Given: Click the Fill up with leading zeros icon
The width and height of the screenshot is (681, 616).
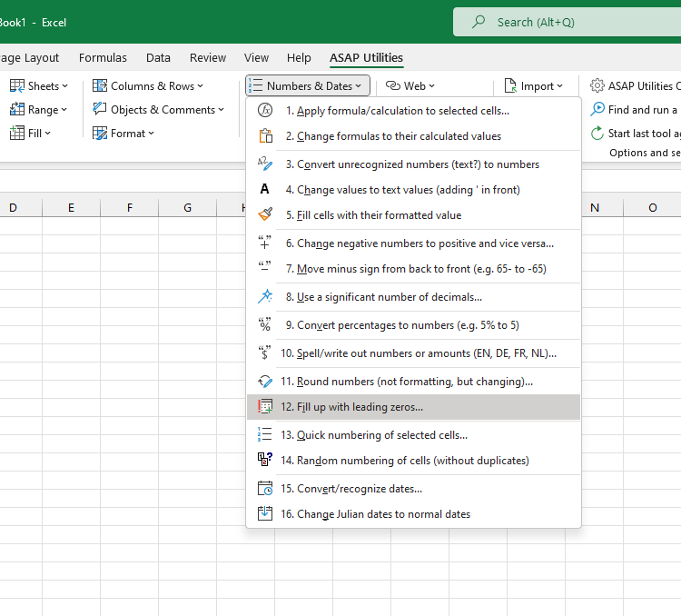Looking at the screenshot, I should (265, 407).
